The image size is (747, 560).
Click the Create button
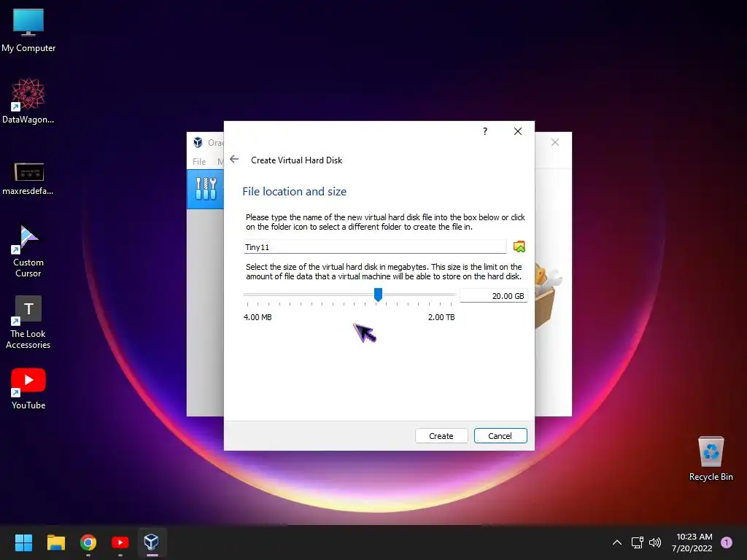point(441,436)
